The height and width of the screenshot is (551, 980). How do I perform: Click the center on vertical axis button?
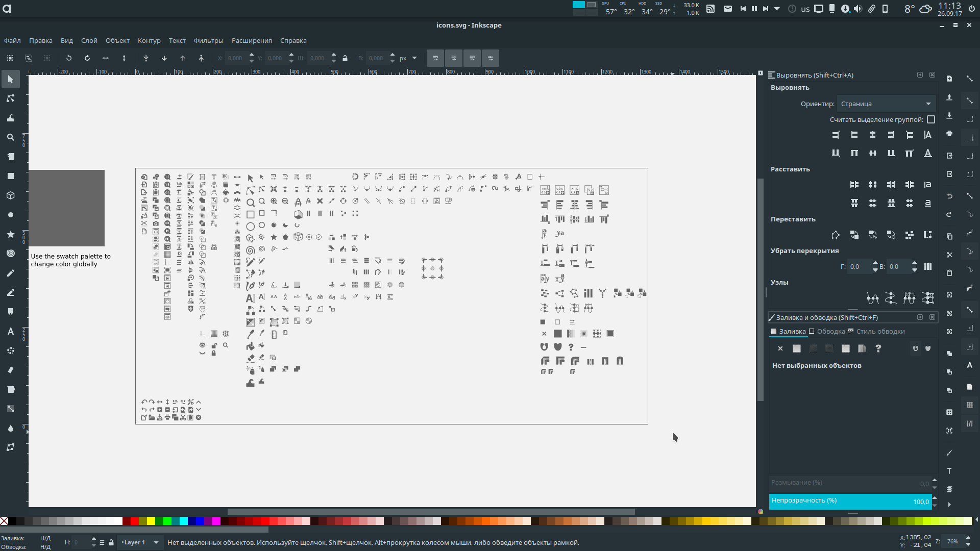tap(872, 135)
